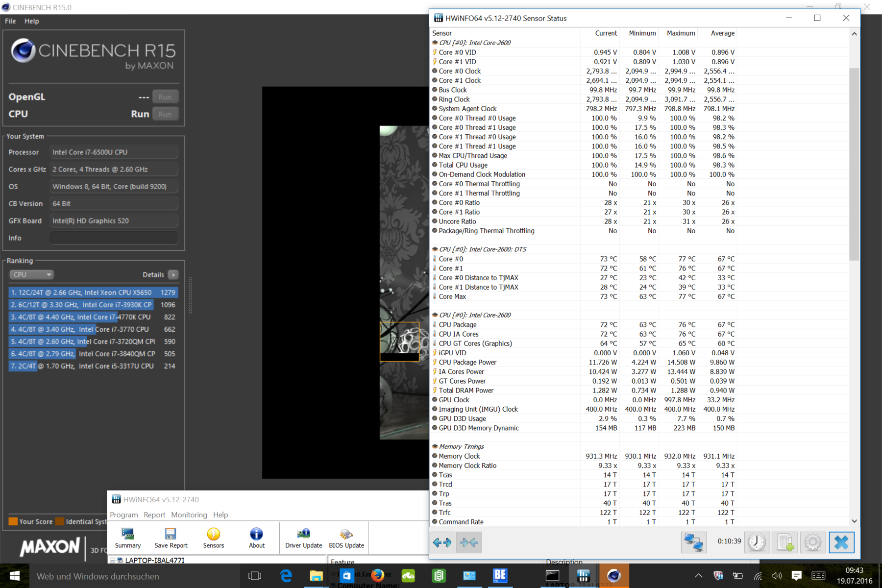
Task: Select the Core i7-4770K ranking entry
Action: tap(93, 317)
